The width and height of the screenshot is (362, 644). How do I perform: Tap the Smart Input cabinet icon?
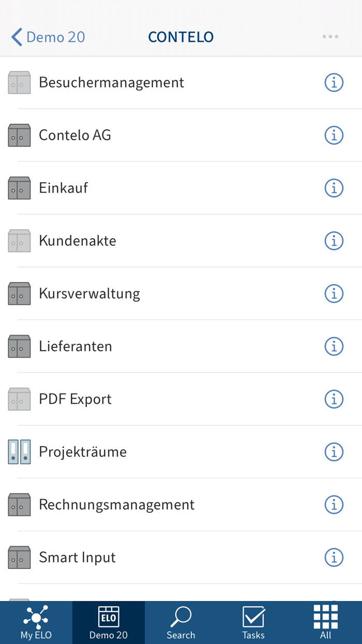click(19, 557)
